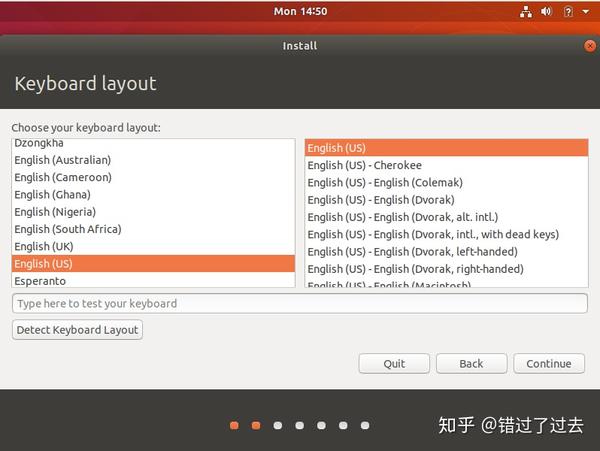600x451 pixels.
Task: Select English (Nigeria) keyboard layout
Action: pos(153,212)
